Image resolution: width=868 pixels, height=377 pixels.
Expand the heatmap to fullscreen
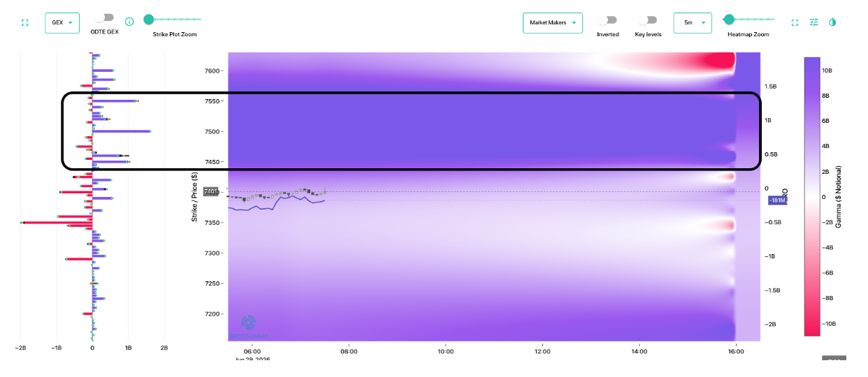(x=795, y=22)
